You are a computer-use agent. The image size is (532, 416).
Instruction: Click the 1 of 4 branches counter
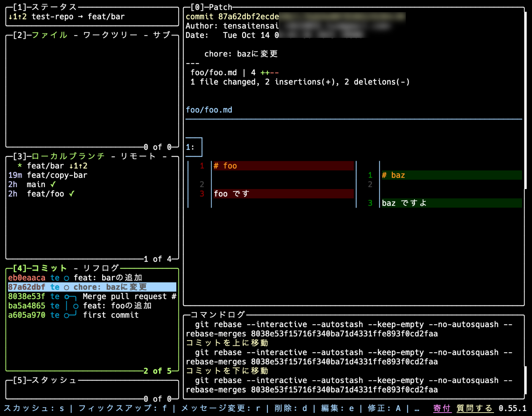158,259
